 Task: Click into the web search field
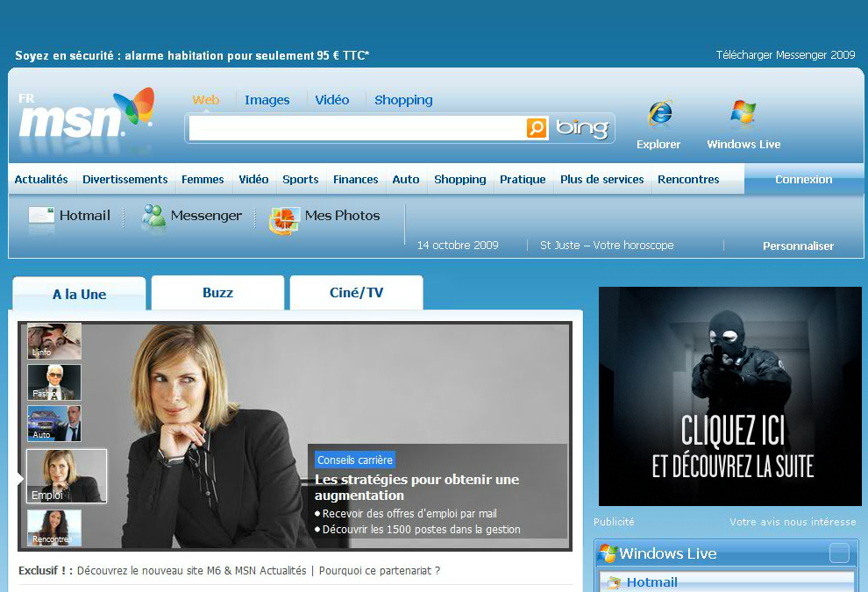coord(355,128)
